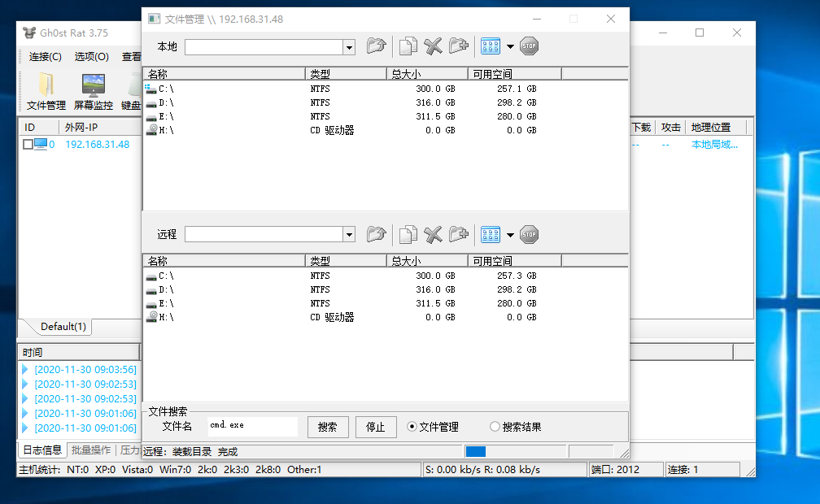Delete selected local files with X icon

pyautogui.click(x=433, y=46)
